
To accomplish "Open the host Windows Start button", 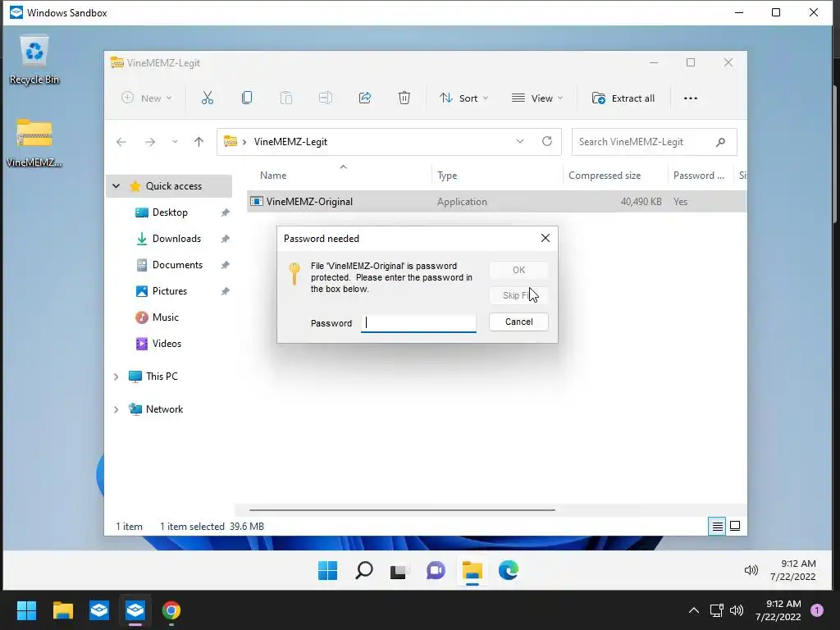I will [x=26, y=610].
